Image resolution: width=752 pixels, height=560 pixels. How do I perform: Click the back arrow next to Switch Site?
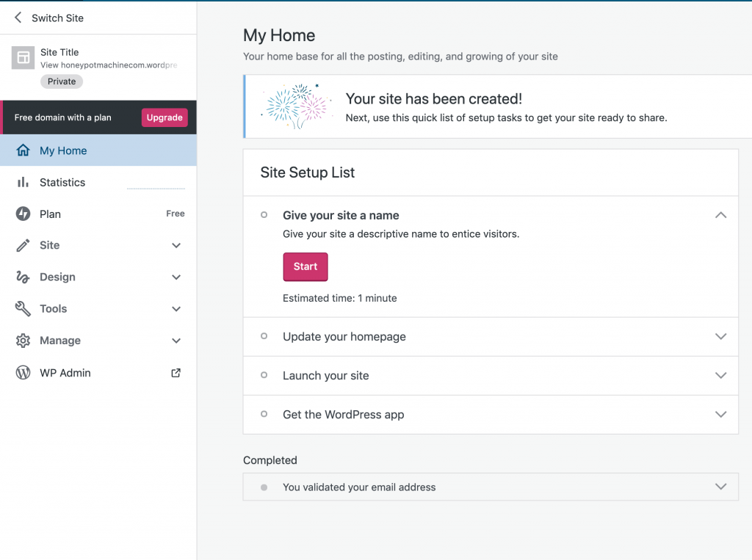pyautogui.click(x=18, y=18)
